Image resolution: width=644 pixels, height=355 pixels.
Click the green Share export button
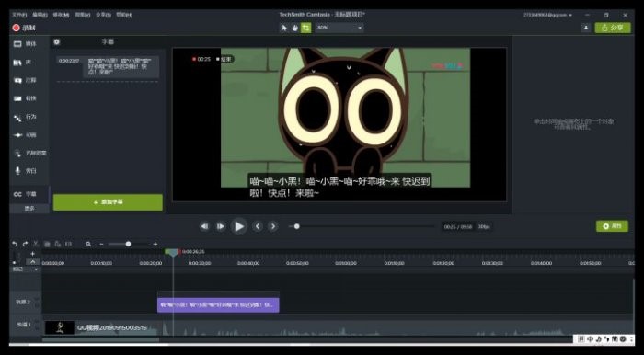point(613,28)
